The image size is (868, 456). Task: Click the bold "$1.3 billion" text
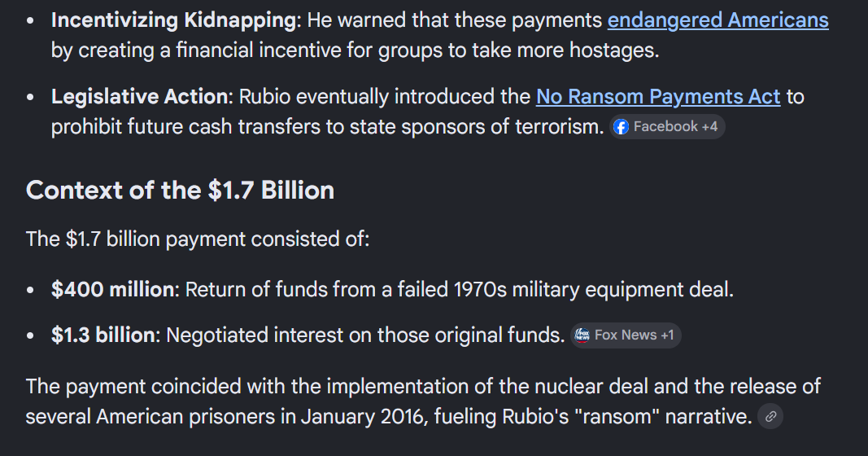point(103,335)
